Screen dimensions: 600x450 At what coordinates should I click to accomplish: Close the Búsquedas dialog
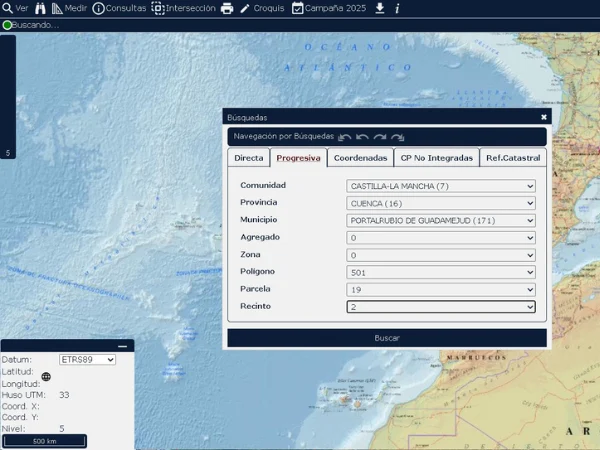click(x=544, y=117)
